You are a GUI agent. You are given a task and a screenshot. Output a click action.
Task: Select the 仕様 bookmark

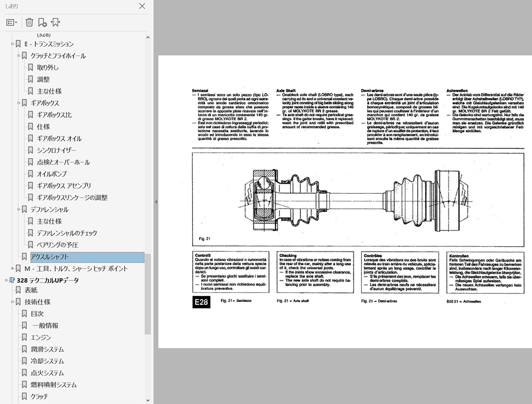[x=43, y=127]
